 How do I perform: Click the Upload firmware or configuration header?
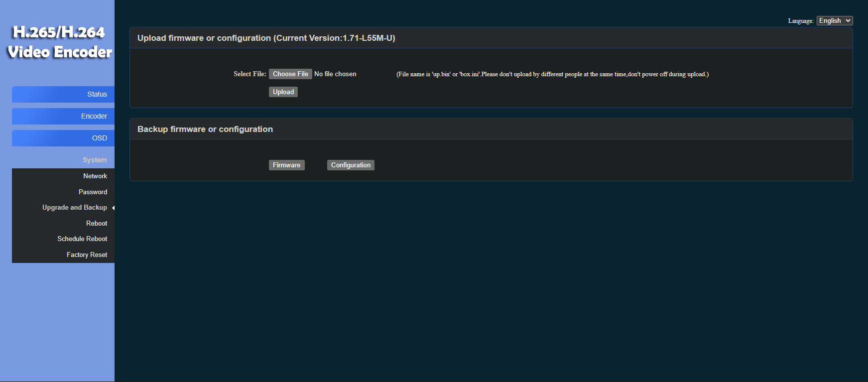266,38
